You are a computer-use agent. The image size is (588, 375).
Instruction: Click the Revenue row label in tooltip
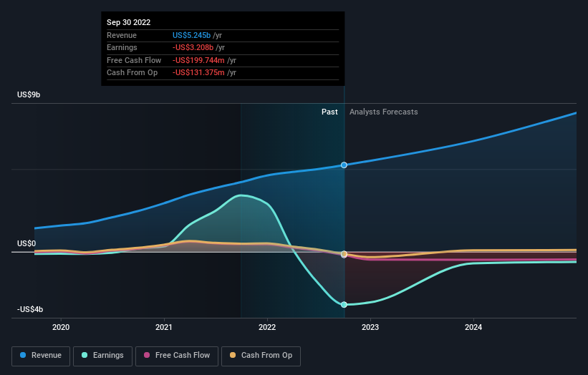pos(122,35)
